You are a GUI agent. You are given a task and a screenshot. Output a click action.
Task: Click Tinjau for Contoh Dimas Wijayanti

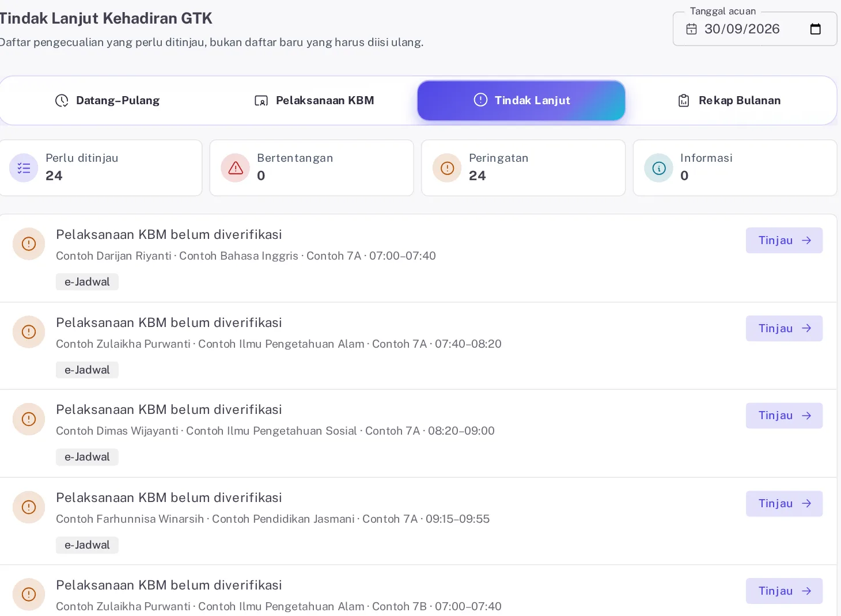(x=784, y=416)
